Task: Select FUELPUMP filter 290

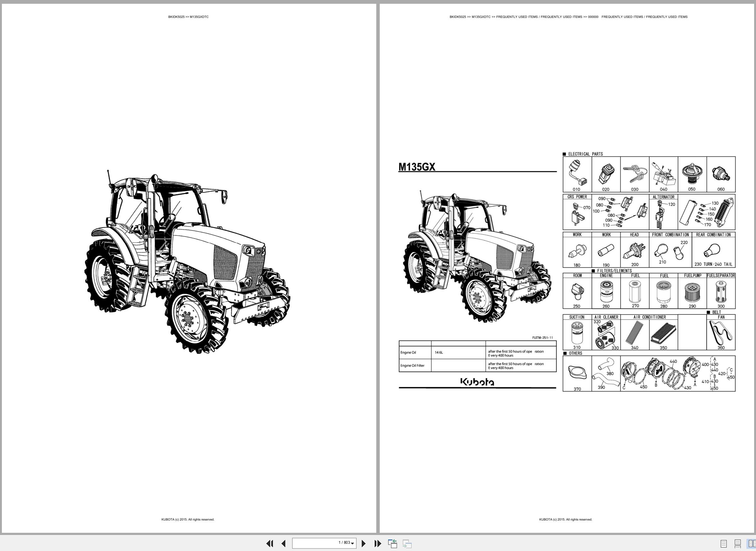Action: pos(692,293)
